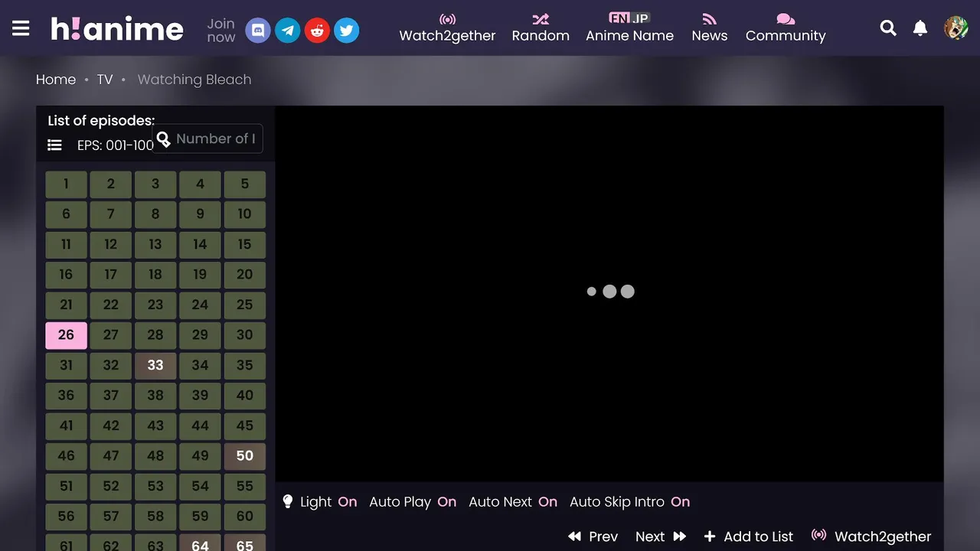Open the hamburger menu icon

point(21,28)
